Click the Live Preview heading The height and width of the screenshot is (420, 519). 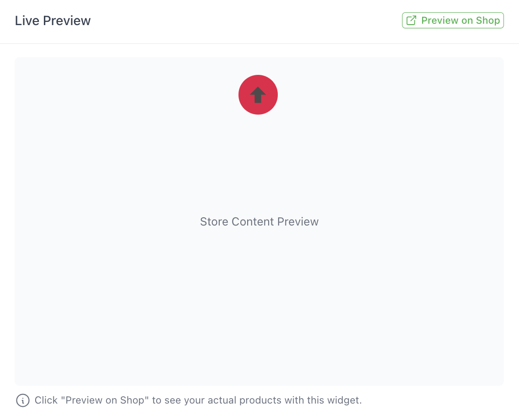53,21
